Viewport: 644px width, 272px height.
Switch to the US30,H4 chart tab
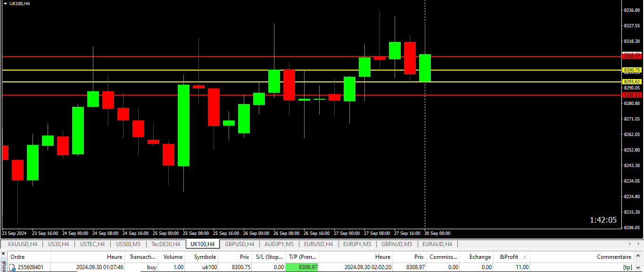click(58, 244)
